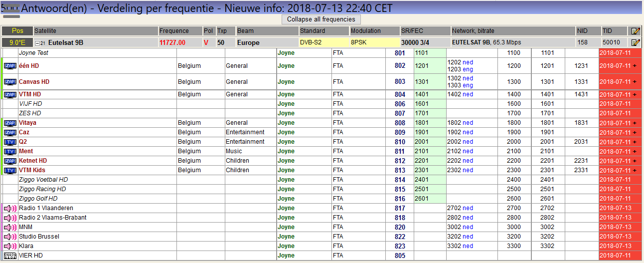Viewport: 644px width, 263px height.
Task: Click the radio icon for Studio Brussel
Action: pyautogui.click(x=10, y=237)
